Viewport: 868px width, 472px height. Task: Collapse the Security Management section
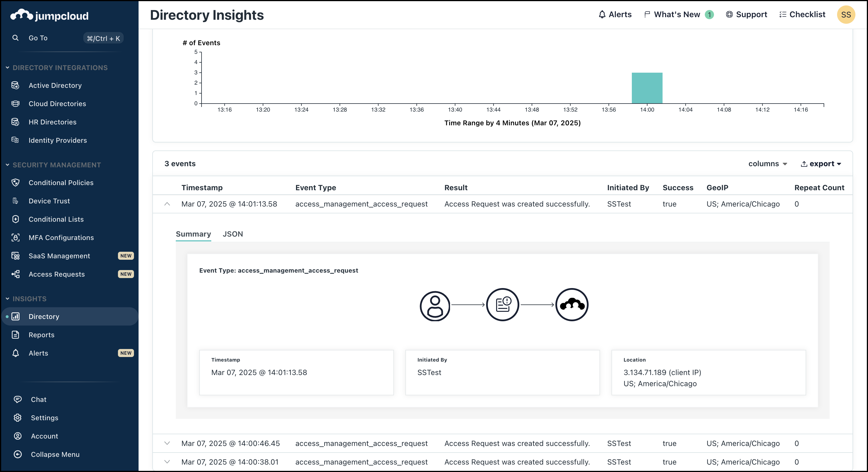(x=7, y=165)
